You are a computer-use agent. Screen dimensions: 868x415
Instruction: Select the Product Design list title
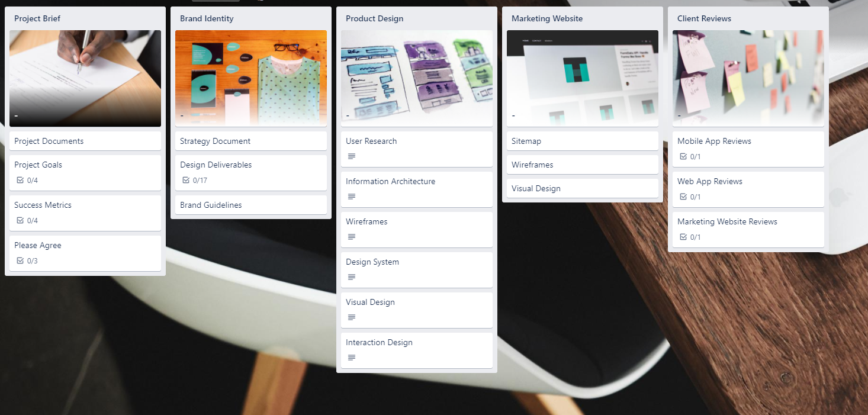pos(375,18)
